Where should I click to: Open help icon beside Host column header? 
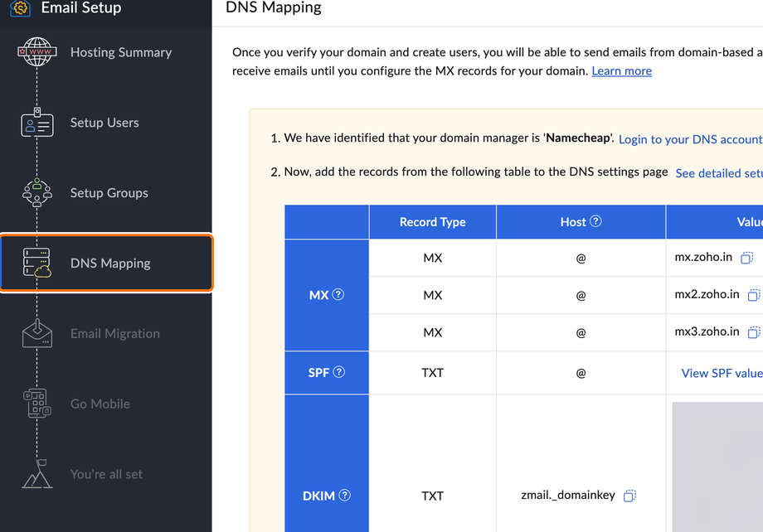pos(595,221)
